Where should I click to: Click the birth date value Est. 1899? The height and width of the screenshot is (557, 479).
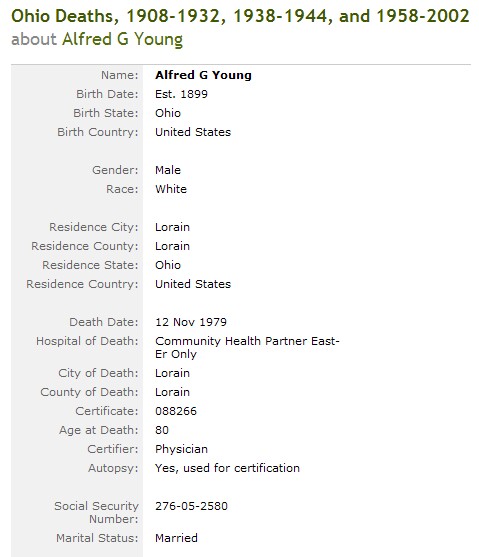pyautogui.click(x=181, y=94)
